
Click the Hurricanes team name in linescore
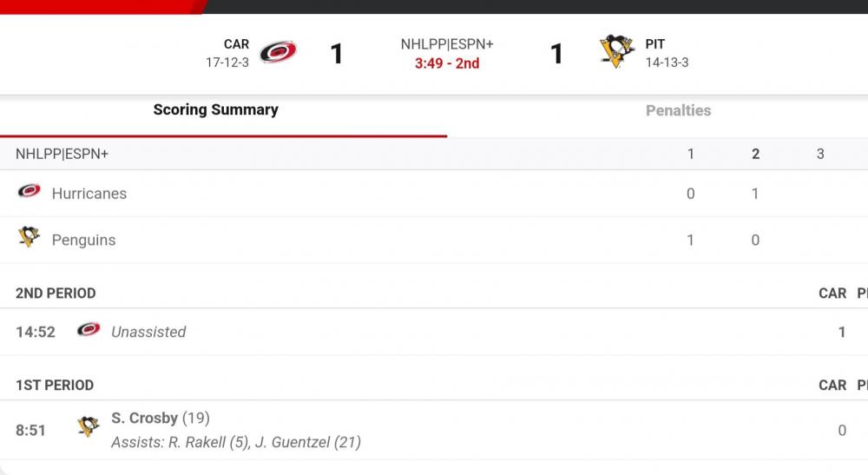pos(89,194)
